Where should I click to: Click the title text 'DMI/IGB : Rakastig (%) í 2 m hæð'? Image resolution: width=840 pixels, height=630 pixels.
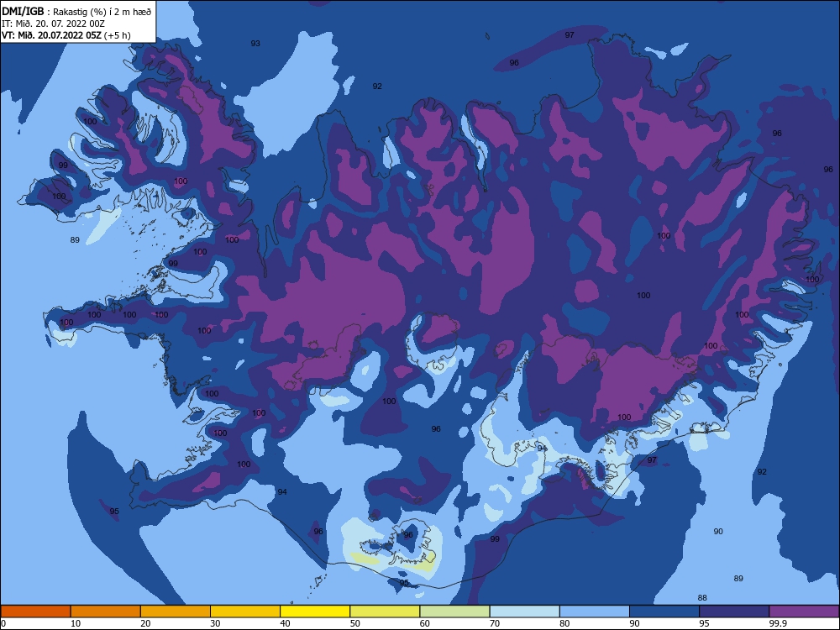(x=76, y=12)
